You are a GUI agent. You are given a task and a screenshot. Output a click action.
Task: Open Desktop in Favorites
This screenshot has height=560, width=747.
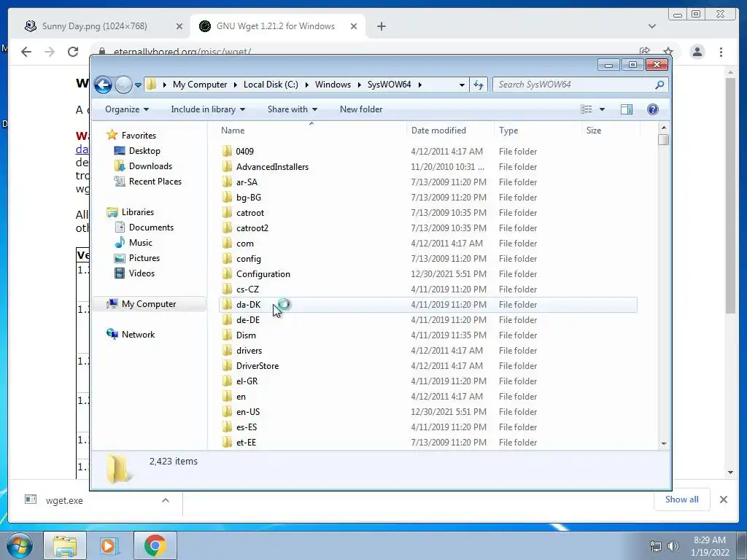click(x=144, y=151)
